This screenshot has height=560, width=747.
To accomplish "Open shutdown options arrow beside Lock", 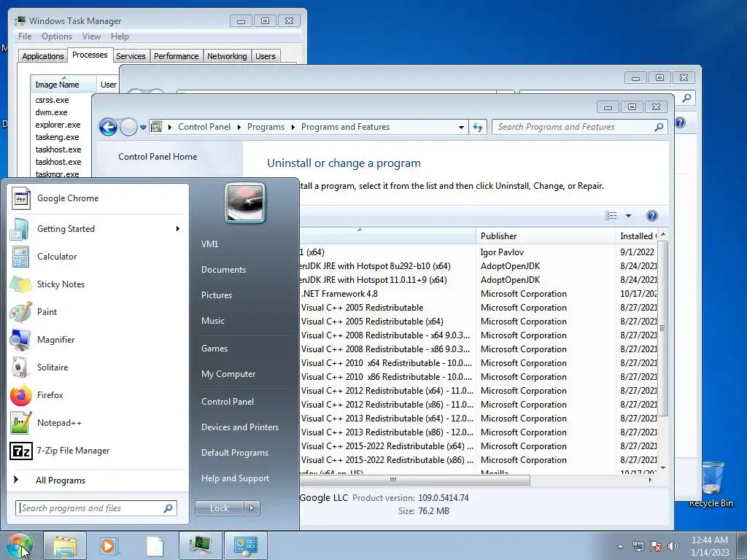I will point(252,508).
